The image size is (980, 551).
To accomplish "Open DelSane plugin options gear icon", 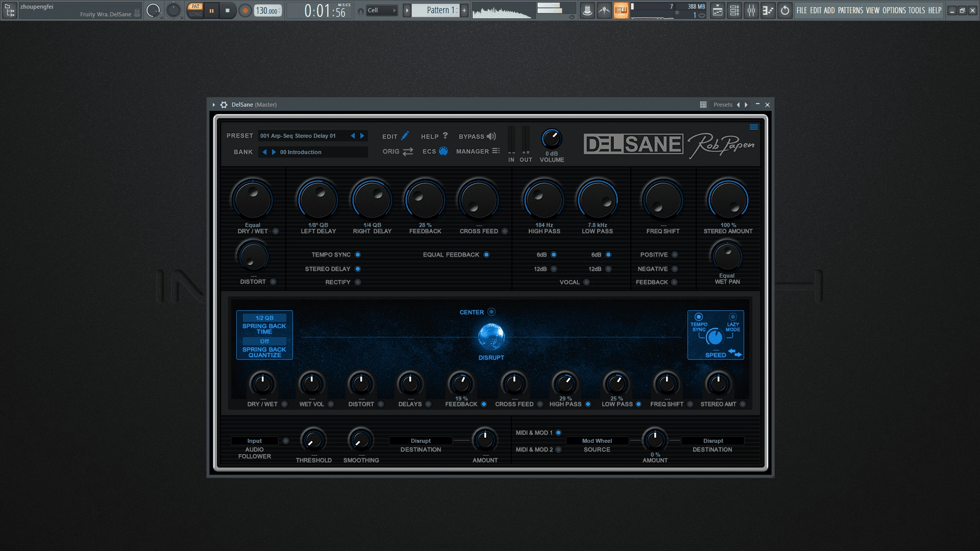I will 224,105.
